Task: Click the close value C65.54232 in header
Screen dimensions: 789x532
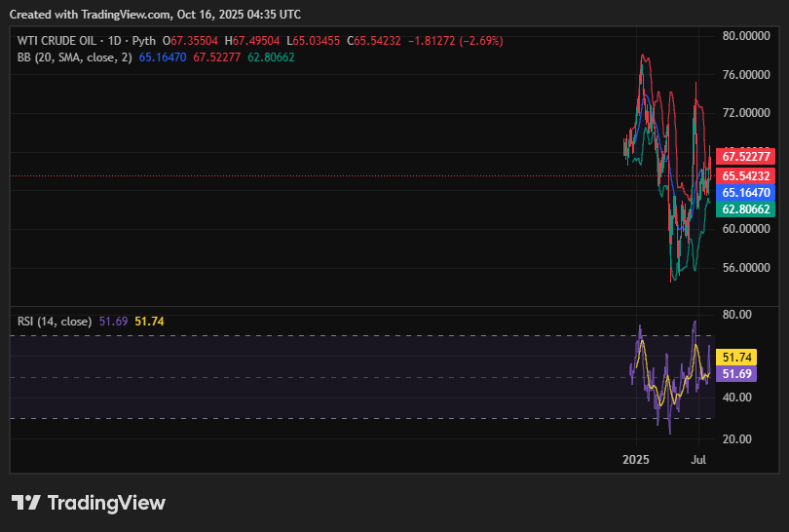Action: tap(376, 41)
